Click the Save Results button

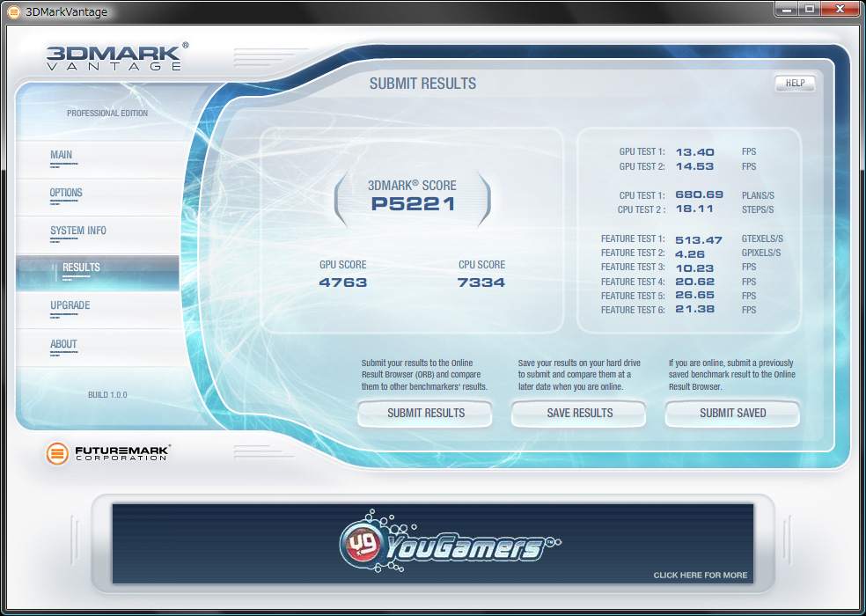pyautogui.click(x=579, y=414)
